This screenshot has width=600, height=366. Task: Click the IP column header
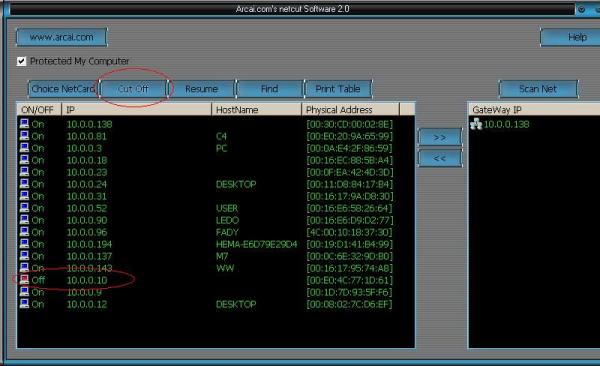137,110
